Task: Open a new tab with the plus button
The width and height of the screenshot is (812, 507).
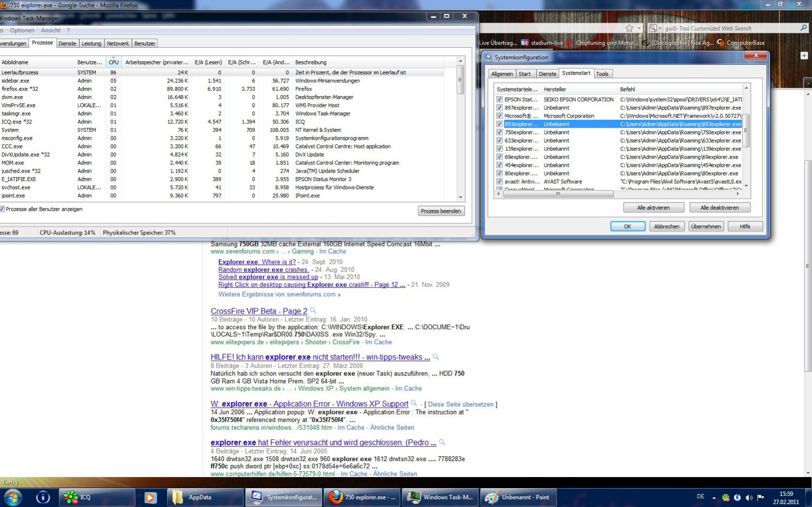Action: pyautogui.click(x=804, y=56)
